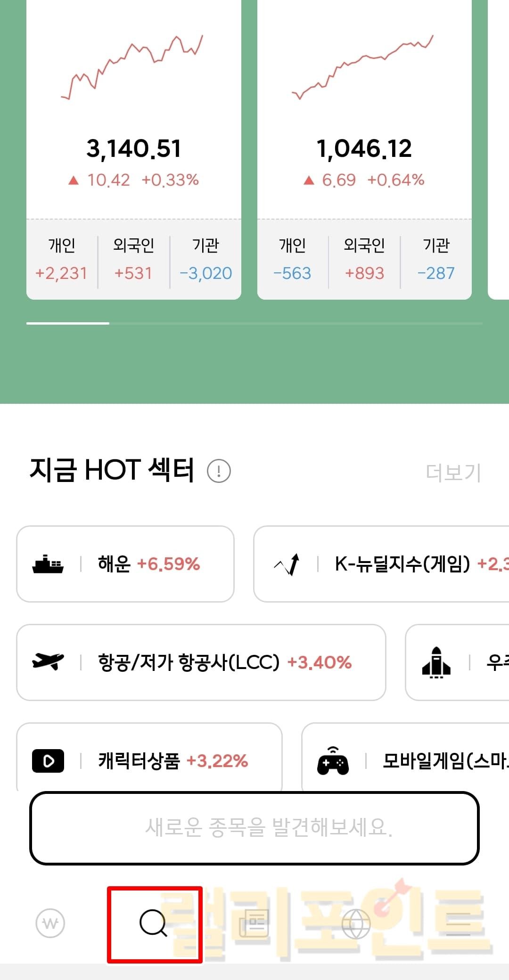Tap the ship icon for 해운 sector
The width and height of the screenshot is (509, 980).
(x=48, y=564)
